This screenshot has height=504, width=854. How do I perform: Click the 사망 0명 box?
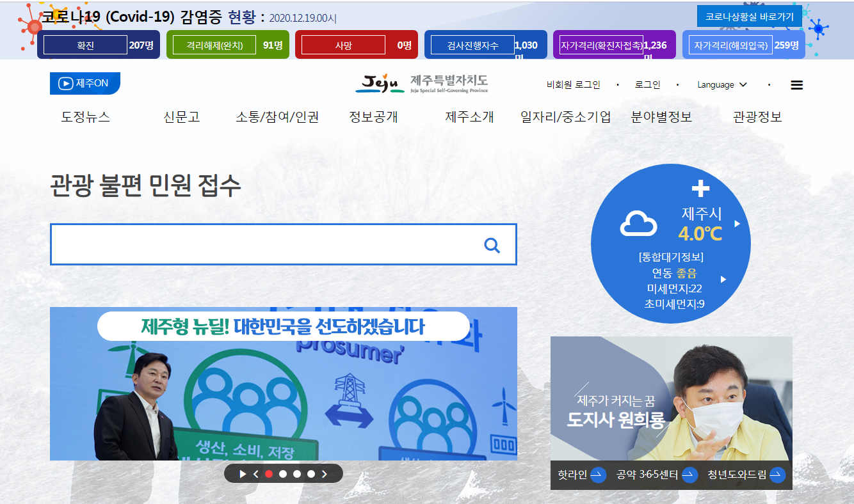click(357, 45)
